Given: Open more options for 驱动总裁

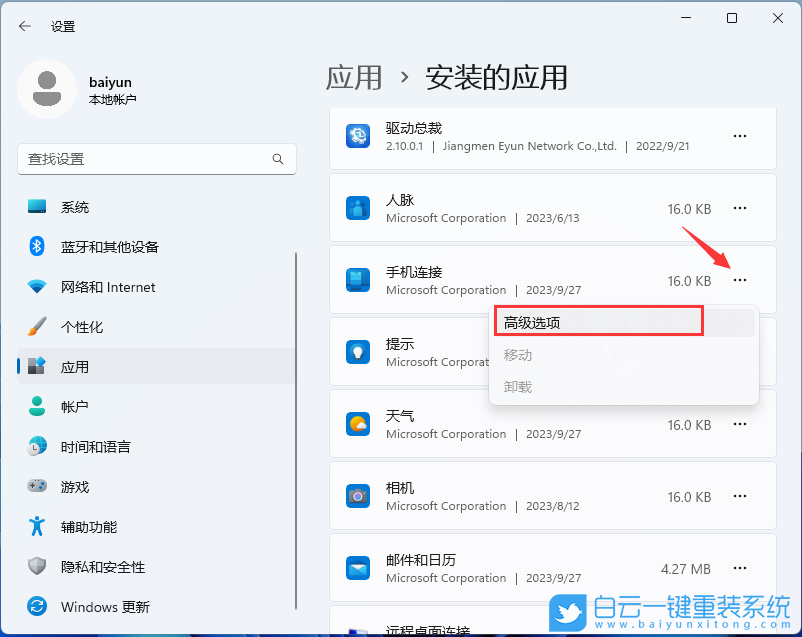Looking at the screenshot, I should 739,136.
